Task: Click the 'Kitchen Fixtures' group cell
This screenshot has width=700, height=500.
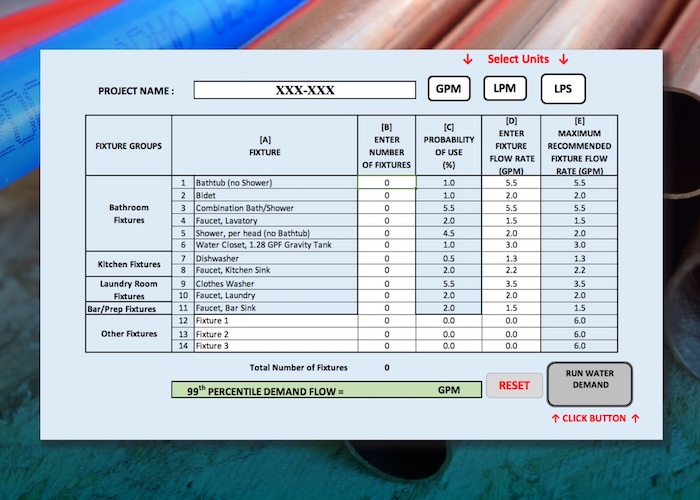Action: tap(129, 264)
